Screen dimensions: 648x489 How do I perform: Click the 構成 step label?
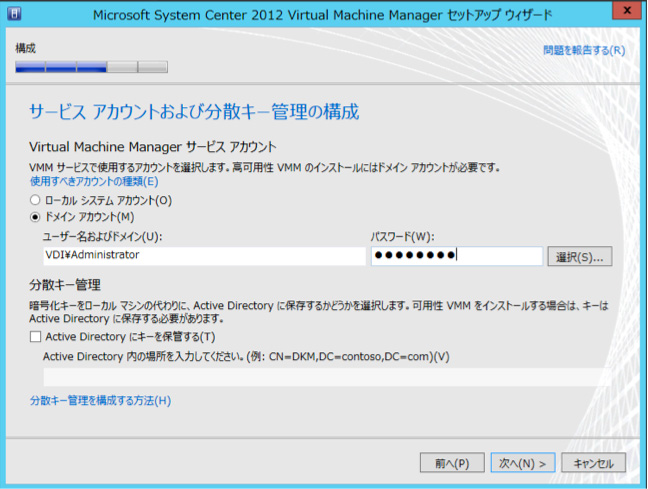(x=26, y=48)
